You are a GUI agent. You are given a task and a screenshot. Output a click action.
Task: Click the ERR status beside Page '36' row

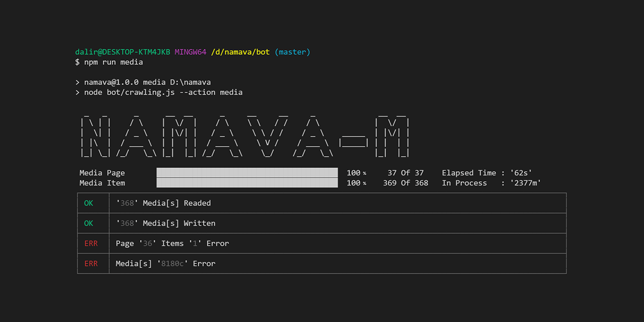pyautogui.click(x=91, y=243)
